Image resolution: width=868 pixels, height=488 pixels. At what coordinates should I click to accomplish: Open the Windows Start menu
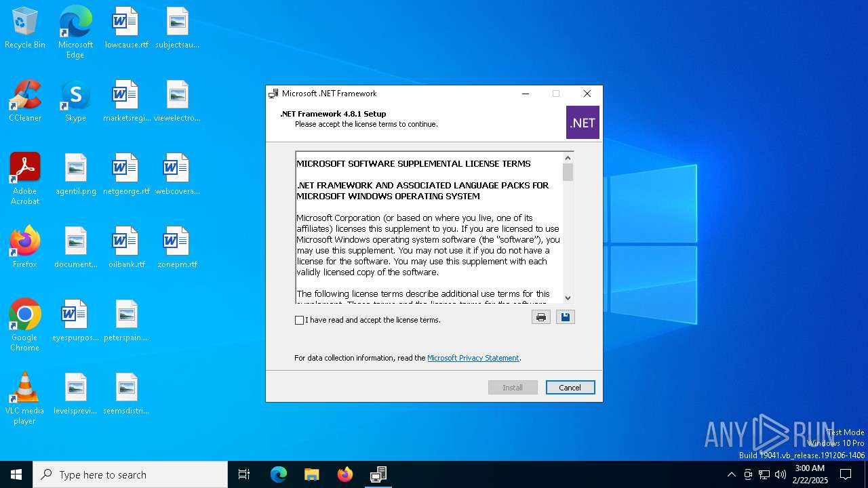[16, 474]
